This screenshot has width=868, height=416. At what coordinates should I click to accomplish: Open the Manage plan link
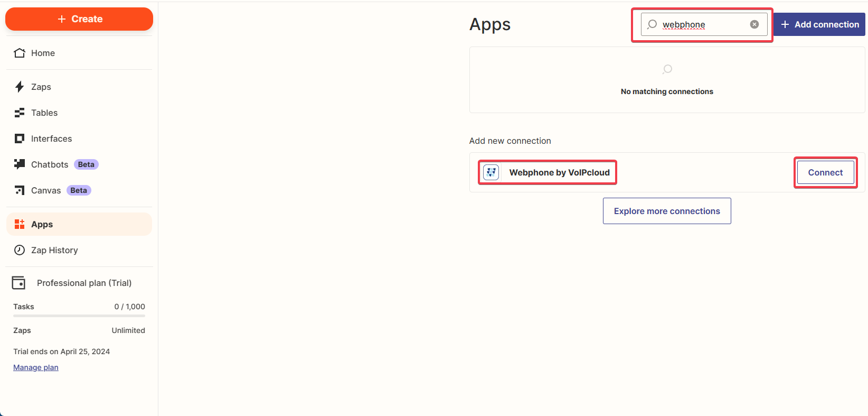(36, 367)
